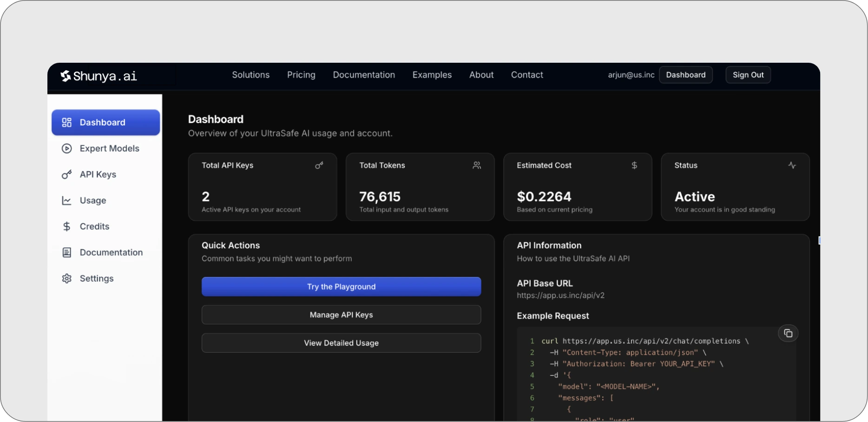Viewport: 868px width, 422px height.
Task: Click the 76,615 total tokens value
Action: [380, 197]
